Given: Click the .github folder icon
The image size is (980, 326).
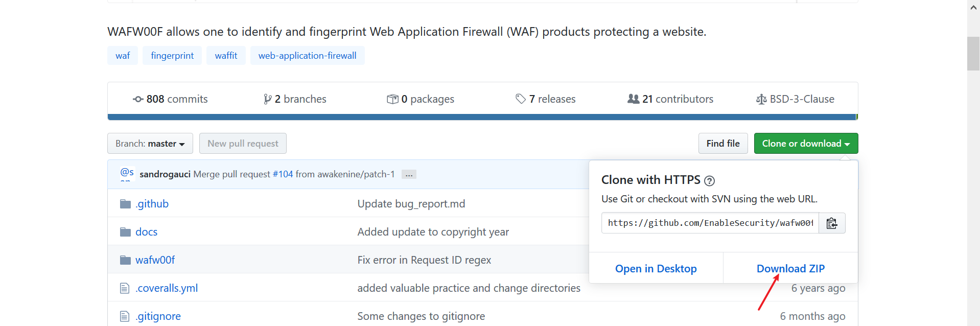Looking at the screenshot, I should 125,204.
